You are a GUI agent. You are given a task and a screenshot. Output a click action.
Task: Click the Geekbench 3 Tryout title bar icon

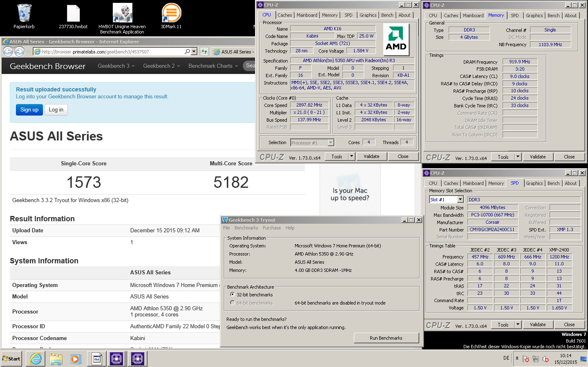(225, 220)
